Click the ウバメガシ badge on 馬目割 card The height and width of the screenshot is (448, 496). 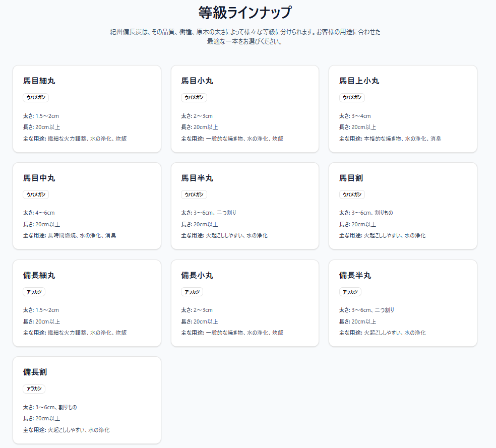tap(352, 195)
